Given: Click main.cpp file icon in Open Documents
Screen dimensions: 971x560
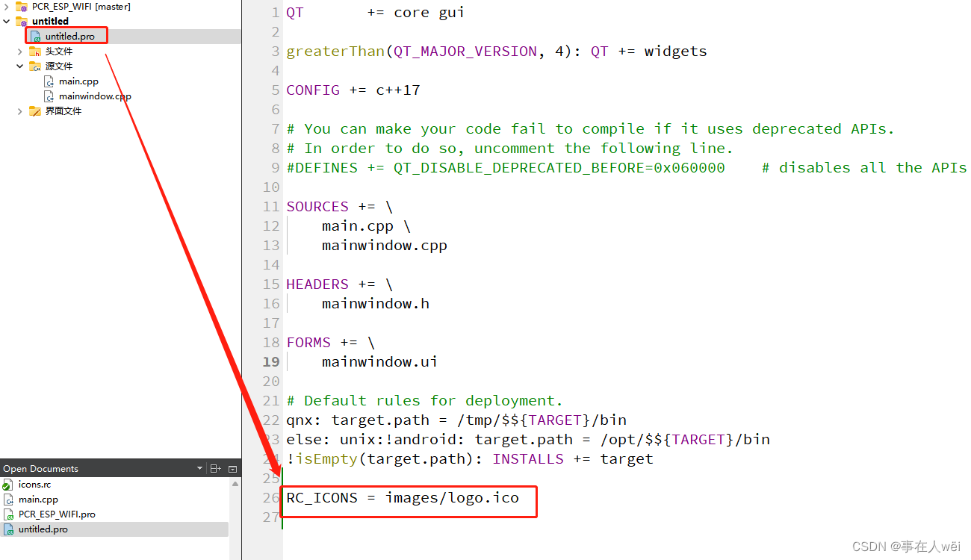Looking at the screenshot, I should [8, 500].
